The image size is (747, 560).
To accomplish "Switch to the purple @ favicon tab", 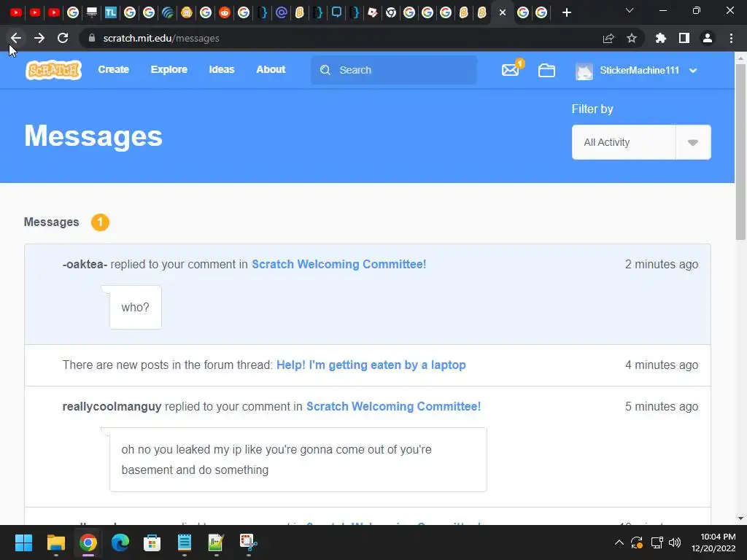I will click(x=281, y=13).
